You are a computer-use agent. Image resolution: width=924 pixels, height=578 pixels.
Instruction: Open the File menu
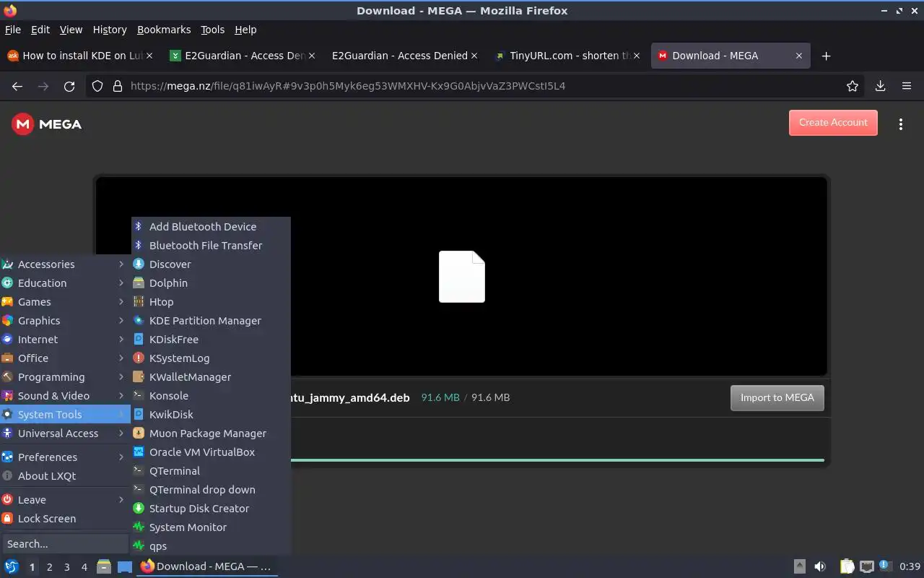(13, 30)
